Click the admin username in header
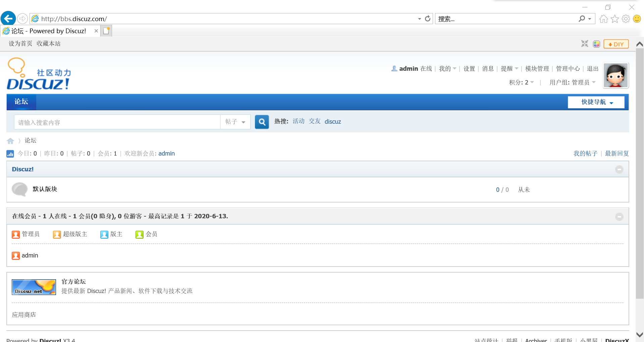644x342 pixels. pyautogui.click(x=409, y=68)
